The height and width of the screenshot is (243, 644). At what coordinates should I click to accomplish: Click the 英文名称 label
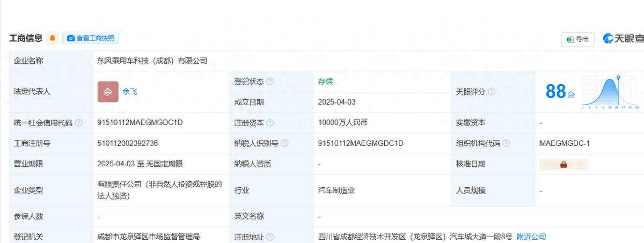click(249, 216)
